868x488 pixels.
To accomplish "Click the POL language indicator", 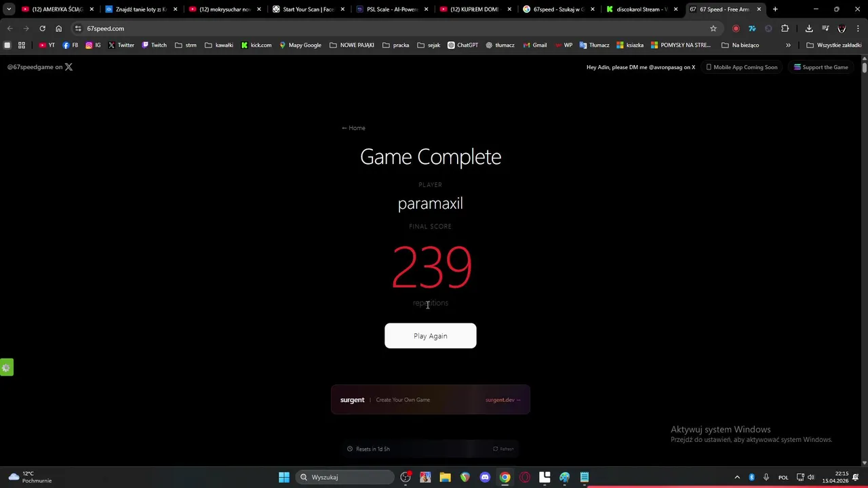I will 783,477.
